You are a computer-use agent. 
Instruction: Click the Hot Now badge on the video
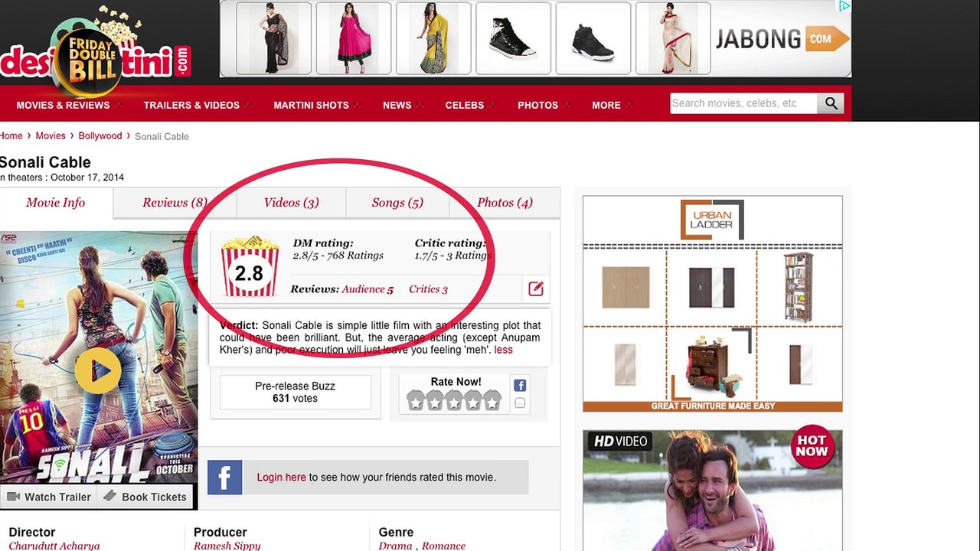pyautogui.click(x=812, y=446)
